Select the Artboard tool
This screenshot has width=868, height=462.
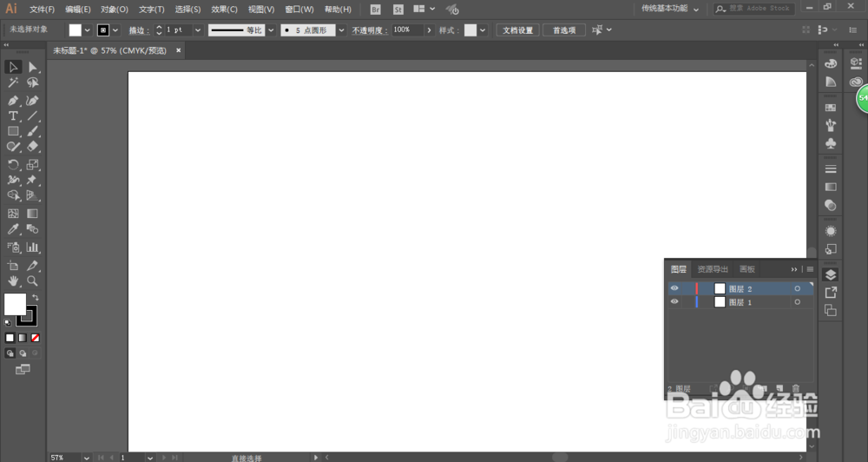13,266
